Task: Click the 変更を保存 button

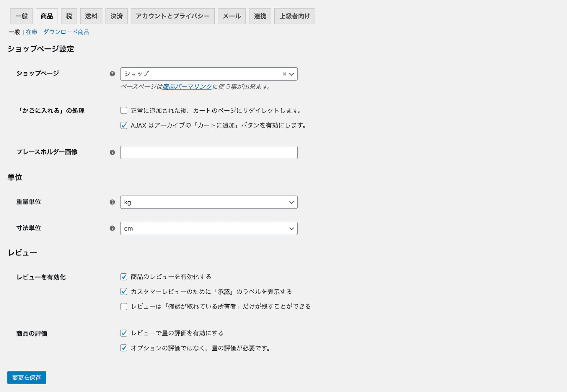Action: 27,378
